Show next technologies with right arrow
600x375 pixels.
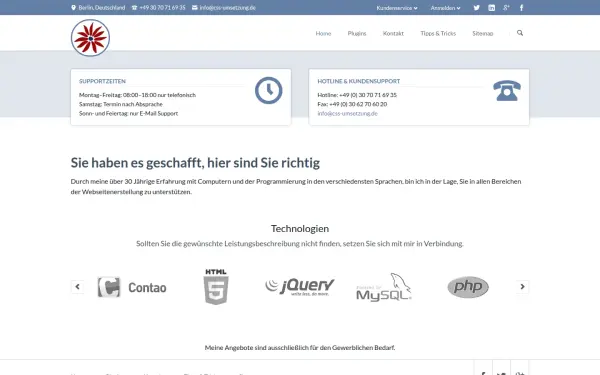[522, 287]
